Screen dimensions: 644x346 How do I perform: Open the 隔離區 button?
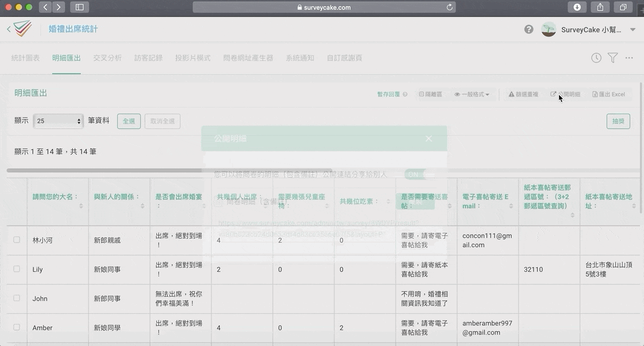click(431, 94)
